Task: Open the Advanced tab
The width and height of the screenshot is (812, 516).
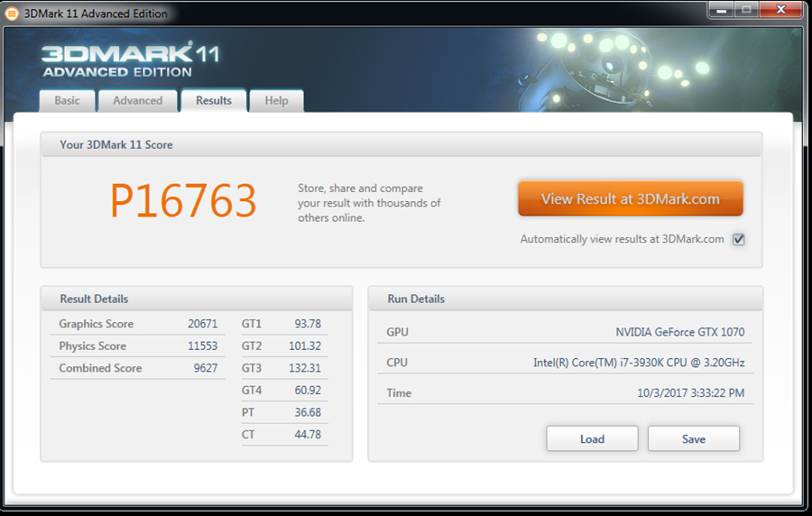Action: (138, 101)
